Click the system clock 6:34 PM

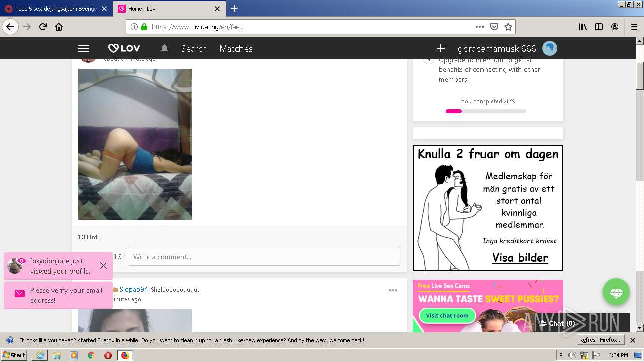pyautogui.click(x=618, y=355)
